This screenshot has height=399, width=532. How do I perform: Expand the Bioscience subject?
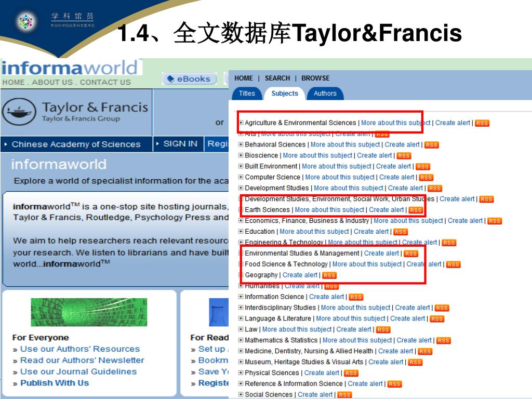(x=241, y=155)
